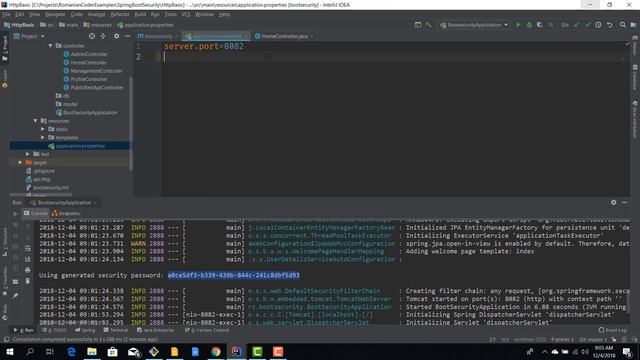Screen dimensions: 640x360
Task: Open Microsoft Edge from the taskbar
Action: click(71, 352)
